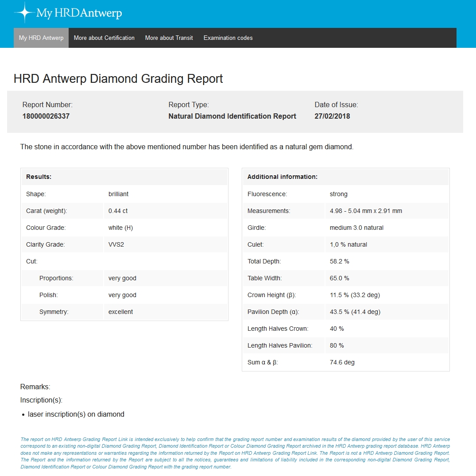
Task: Click the Additional information header
Action: [x=346, y=177]
